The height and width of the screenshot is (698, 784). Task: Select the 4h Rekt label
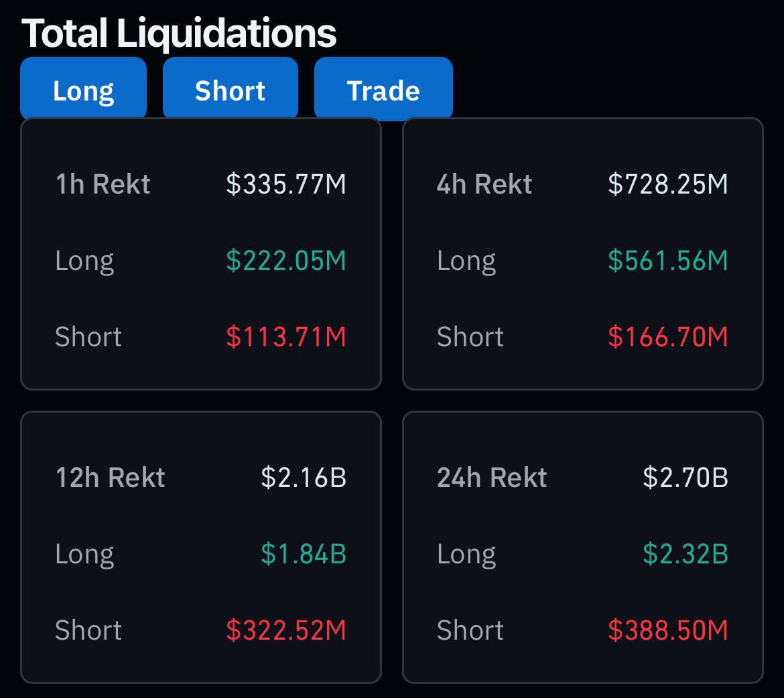pos(484,184)
